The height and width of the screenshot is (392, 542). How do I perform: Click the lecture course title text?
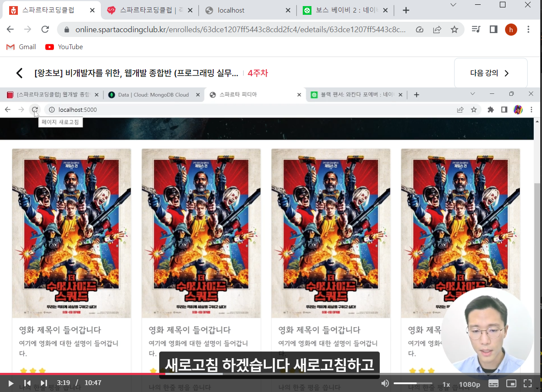pyautogui.click(x=136, y=73)
